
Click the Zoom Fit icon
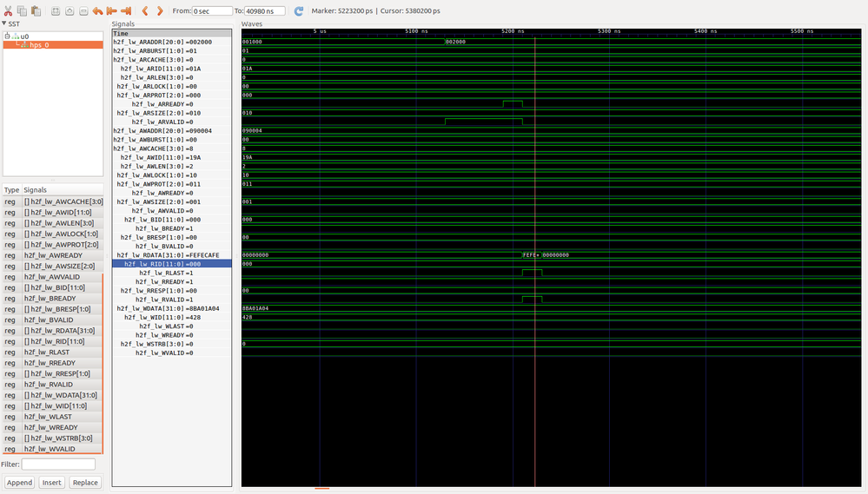click(56, 11)
